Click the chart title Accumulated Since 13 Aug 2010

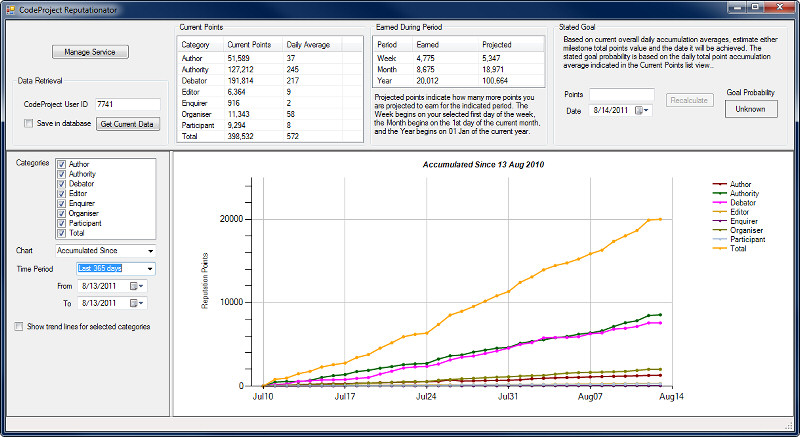483,165
